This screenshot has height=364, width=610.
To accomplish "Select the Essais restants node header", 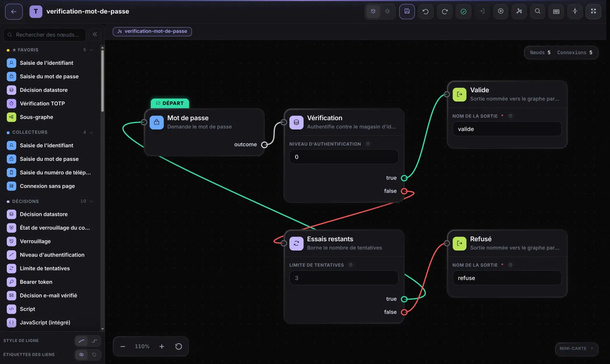I will pyautogui.click(x=344, y=243).
